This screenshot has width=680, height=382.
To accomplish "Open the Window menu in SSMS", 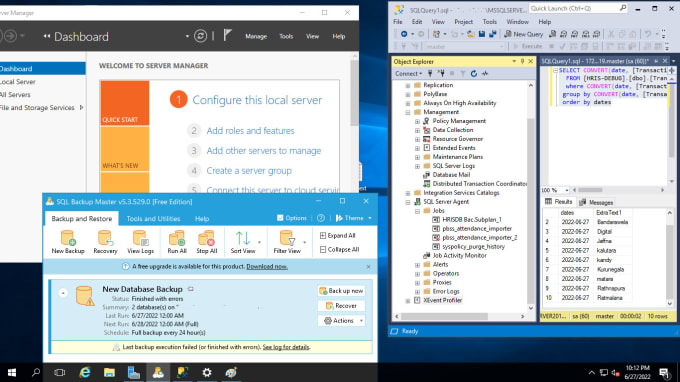I will click(x=517, y=22).
